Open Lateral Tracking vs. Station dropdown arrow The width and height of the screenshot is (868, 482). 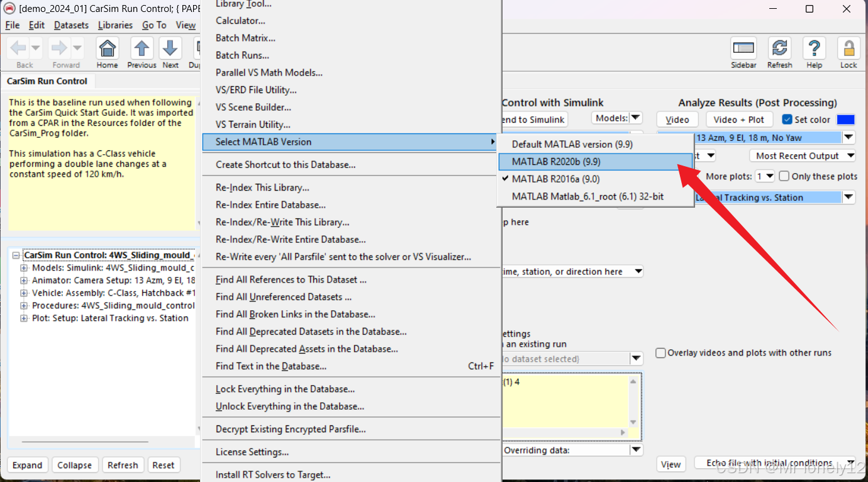849,198
